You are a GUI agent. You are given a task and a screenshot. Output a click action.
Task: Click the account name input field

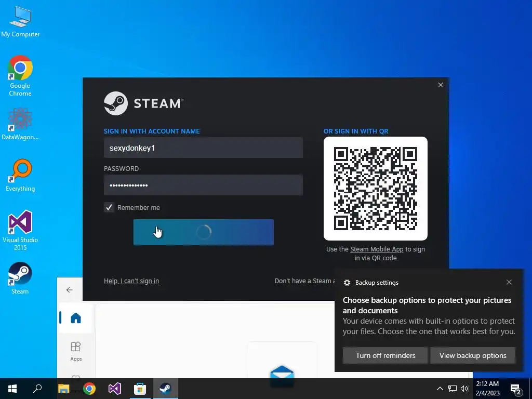coord(203,148)
